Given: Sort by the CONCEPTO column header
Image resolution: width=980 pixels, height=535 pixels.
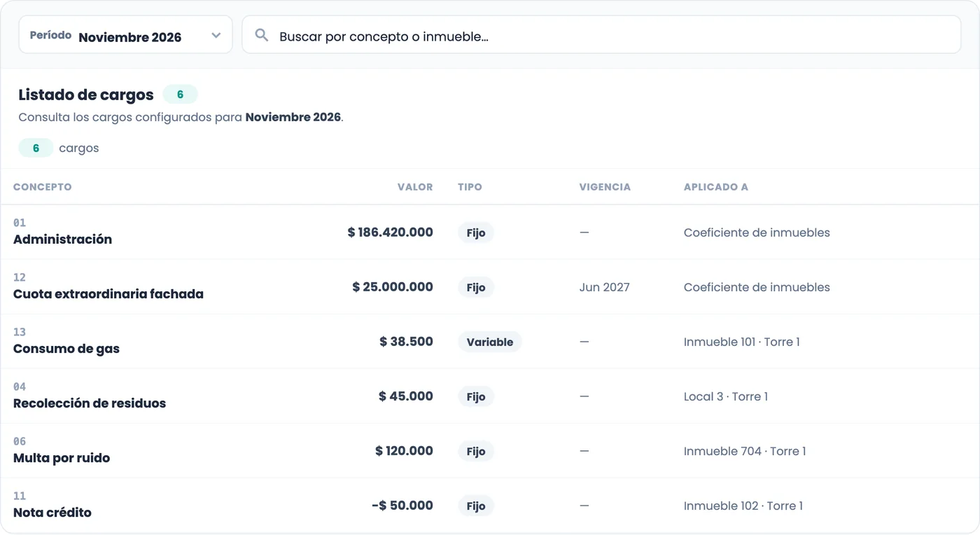Looking at the screenshot, I should [42, 187].
